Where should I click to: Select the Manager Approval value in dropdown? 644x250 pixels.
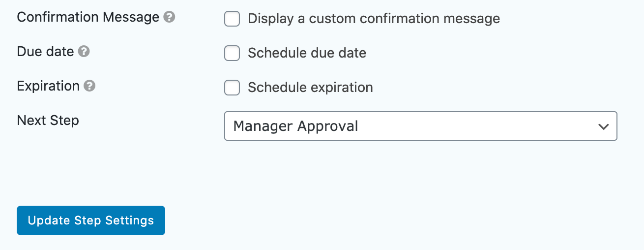(295, 126)
